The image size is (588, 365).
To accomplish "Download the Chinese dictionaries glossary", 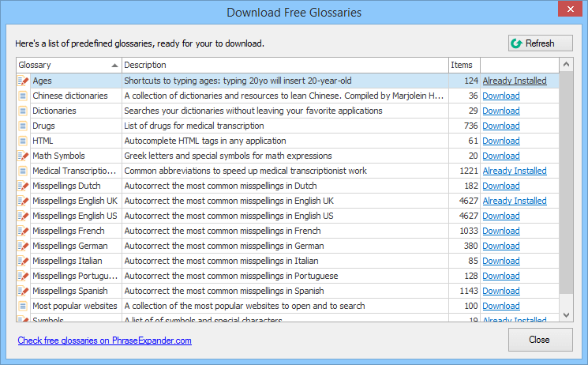I will (501, 96).
